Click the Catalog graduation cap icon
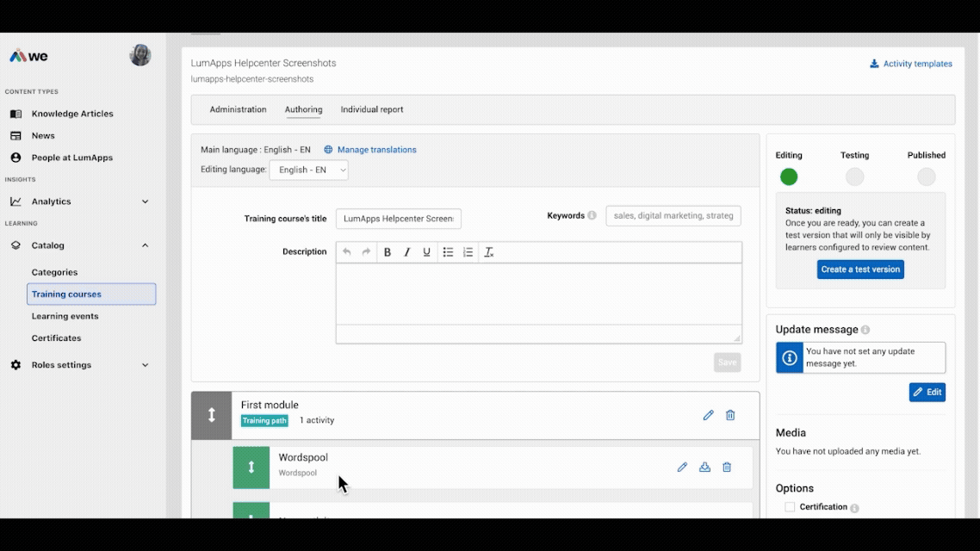Viewport: 980px width, 551px height. click(16, 245)
